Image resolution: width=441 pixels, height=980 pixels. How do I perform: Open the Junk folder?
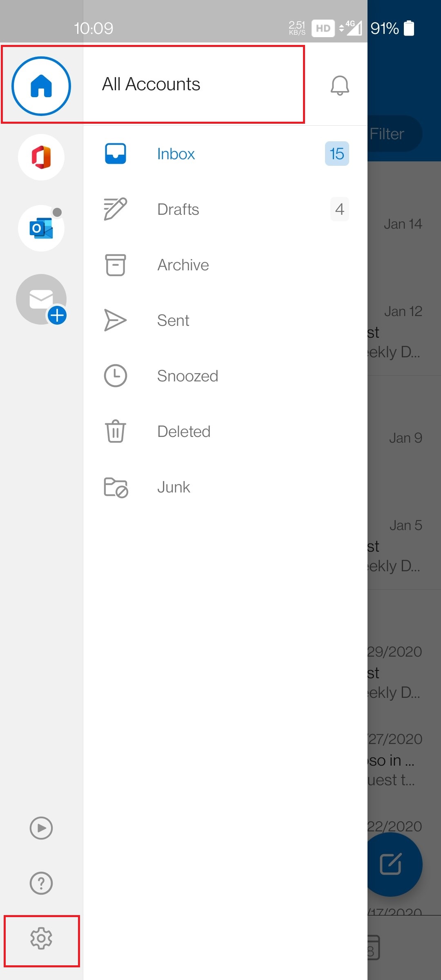(x=225, y=487)
